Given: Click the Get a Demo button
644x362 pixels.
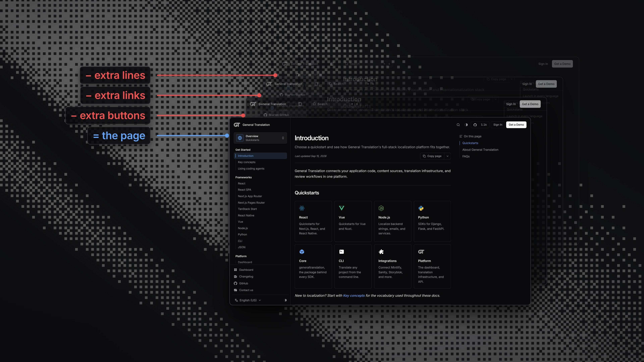Looking at the screenshot, I should point(516,125).
